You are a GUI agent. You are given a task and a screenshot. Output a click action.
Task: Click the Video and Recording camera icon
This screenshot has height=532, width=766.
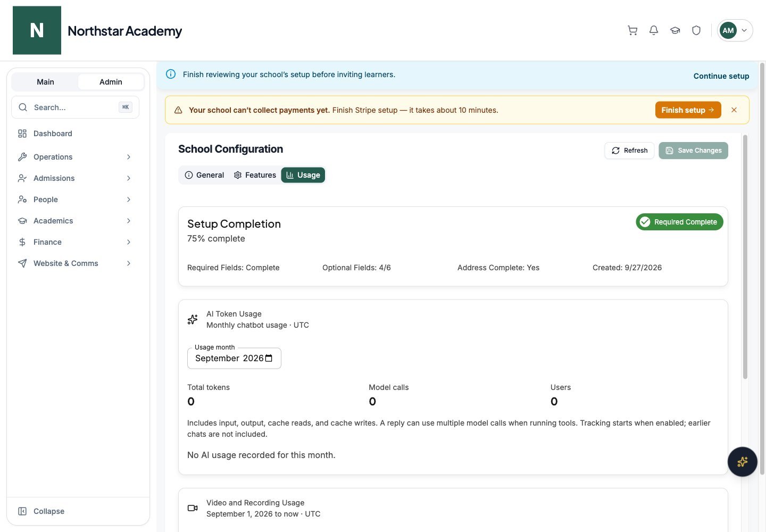(193, 508)
